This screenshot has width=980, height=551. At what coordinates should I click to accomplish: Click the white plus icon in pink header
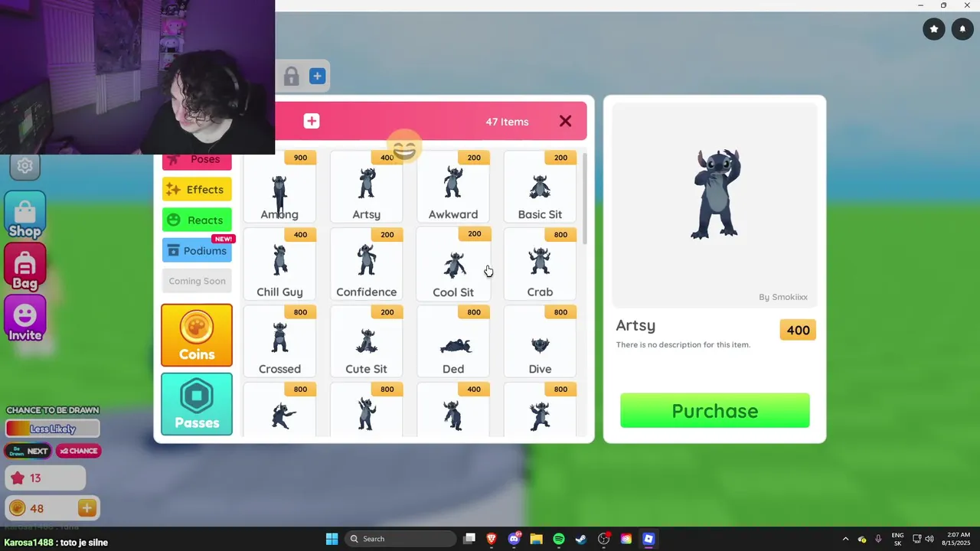point(311,121)
